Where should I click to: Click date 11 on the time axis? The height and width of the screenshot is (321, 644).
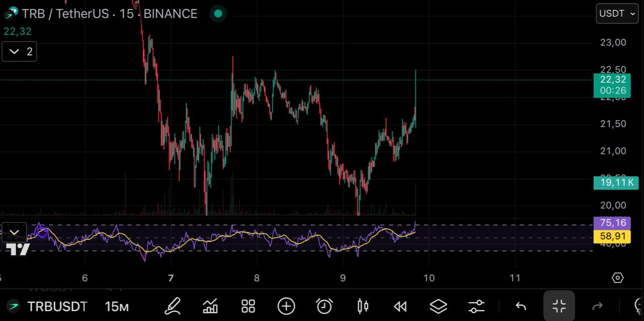click(x=515, y=278)
